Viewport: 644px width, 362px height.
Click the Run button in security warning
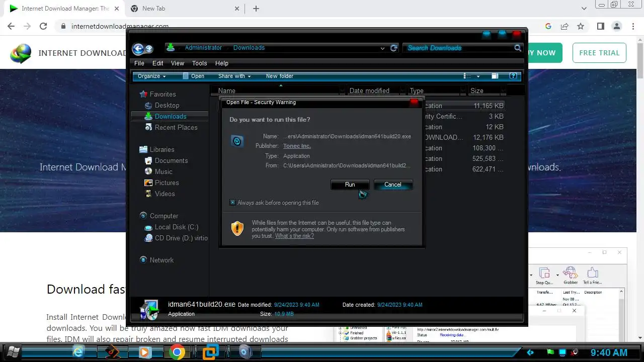coord(350,185)
